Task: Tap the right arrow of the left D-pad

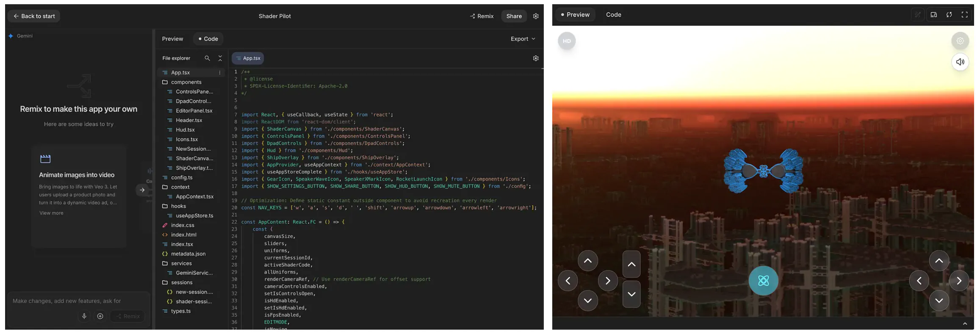Action: coord(608,281)
